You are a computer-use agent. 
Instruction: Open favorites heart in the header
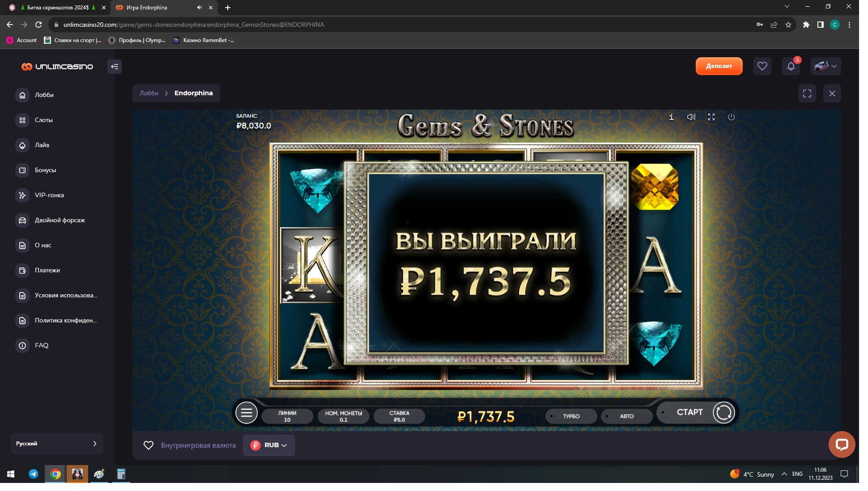(762, 67)
